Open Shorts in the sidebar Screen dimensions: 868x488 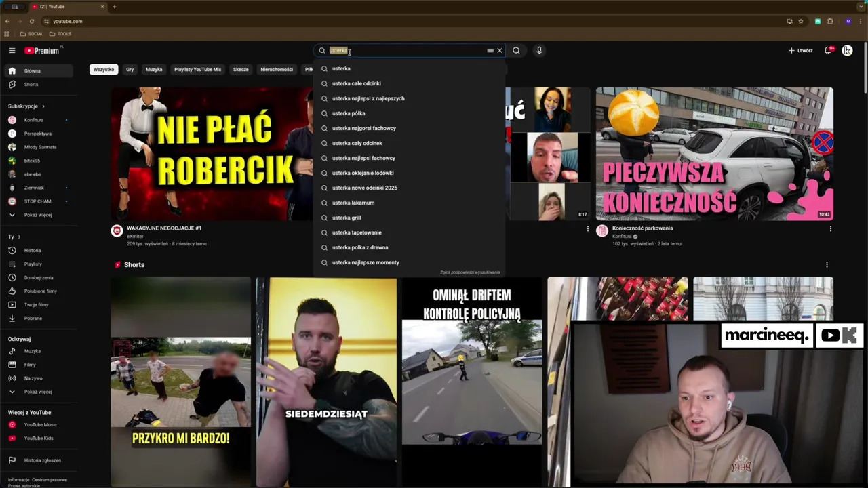point(40,84)
